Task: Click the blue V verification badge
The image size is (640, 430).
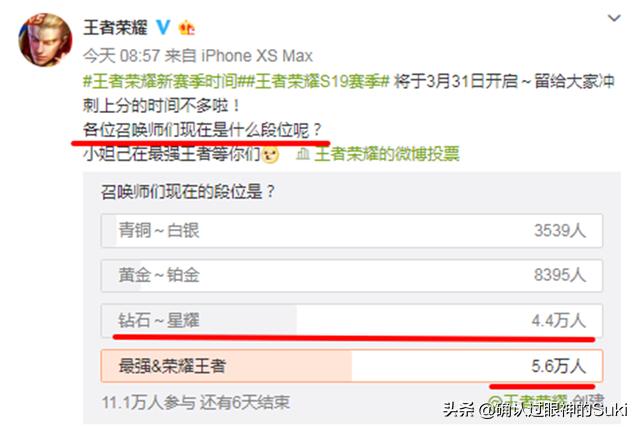Action: (x=164, y=28)
